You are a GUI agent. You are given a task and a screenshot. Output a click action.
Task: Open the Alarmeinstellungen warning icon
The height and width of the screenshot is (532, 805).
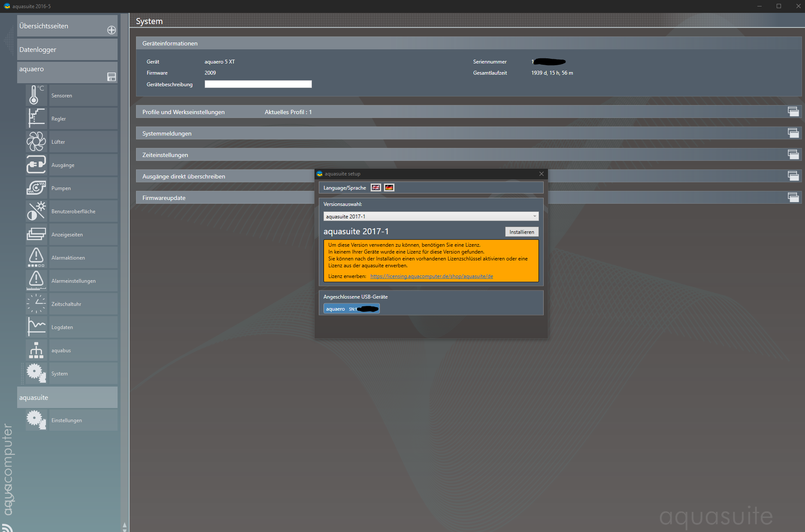36,281
